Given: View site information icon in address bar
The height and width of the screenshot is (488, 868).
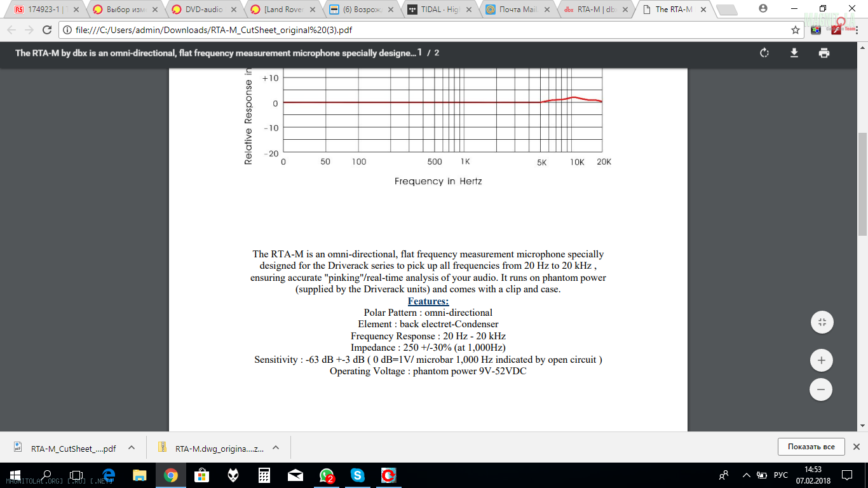Looking at the screenshot, I should (68, 30).
